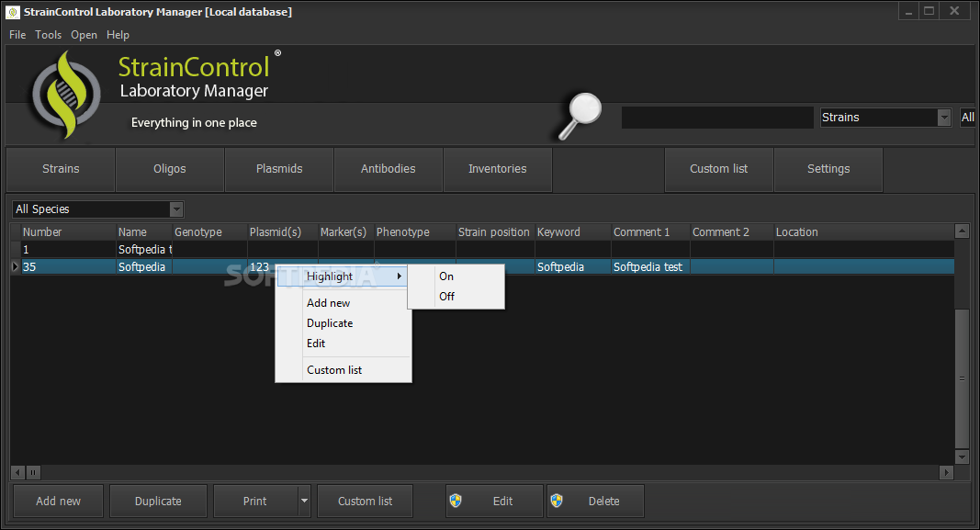
Task: Expand the Highlight submenu arrow
Action: 400,276
